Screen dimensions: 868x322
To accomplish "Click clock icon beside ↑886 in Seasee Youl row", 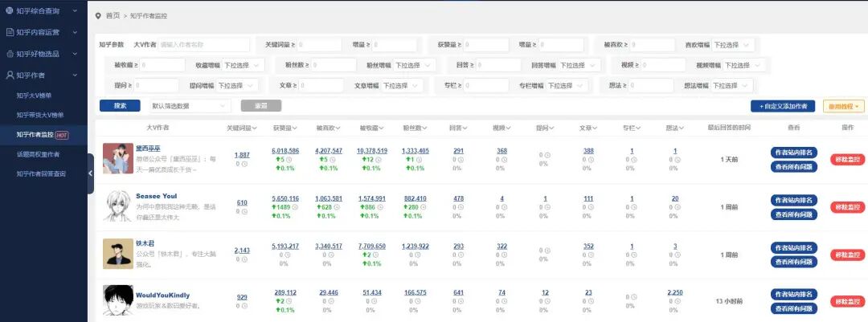I will pos(381,207).
